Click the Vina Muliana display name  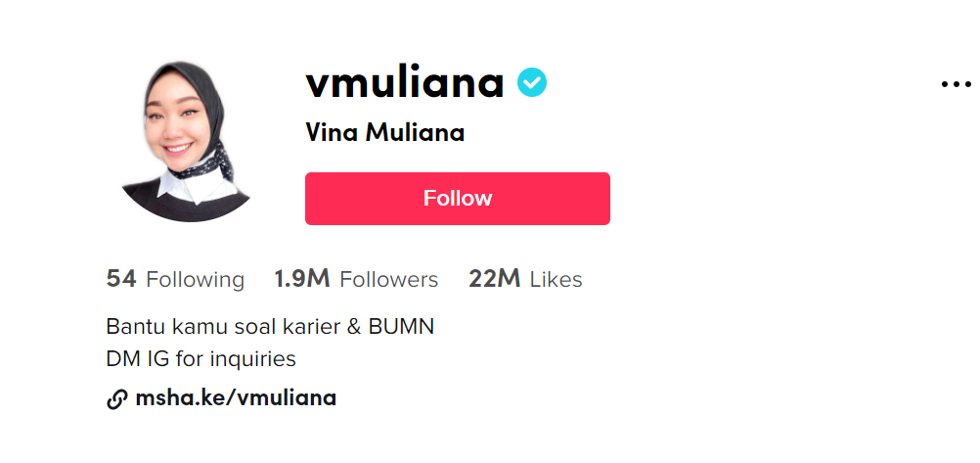click(x=385, y=133)
